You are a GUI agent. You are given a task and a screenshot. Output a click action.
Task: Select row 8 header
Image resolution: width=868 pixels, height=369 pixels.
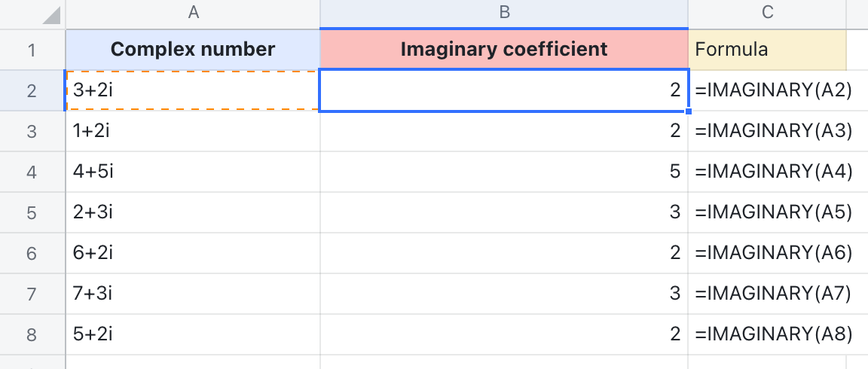(x=32, y=334)
